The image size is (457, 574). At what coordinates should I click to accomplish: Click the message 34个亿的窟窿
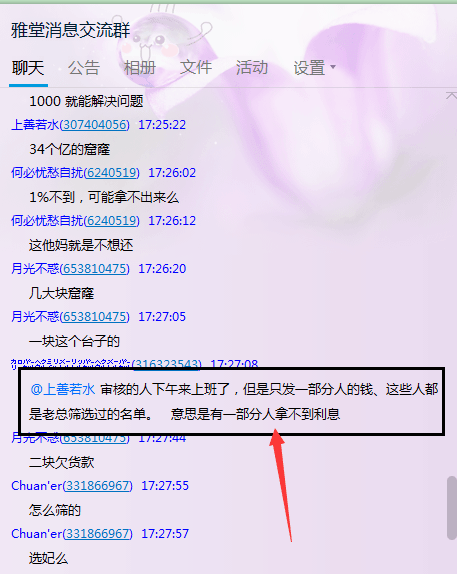coord(70,149)
